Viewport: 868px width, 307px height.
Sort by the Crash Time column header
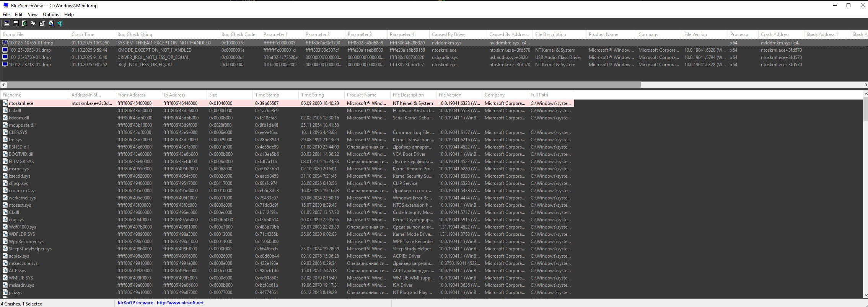tap(92, 34)
